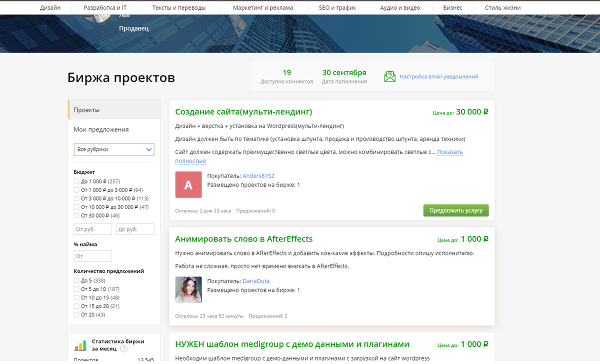Click the Предложить услугу button
The height and width of the screenshot is (364, 600).
(456, 210)
